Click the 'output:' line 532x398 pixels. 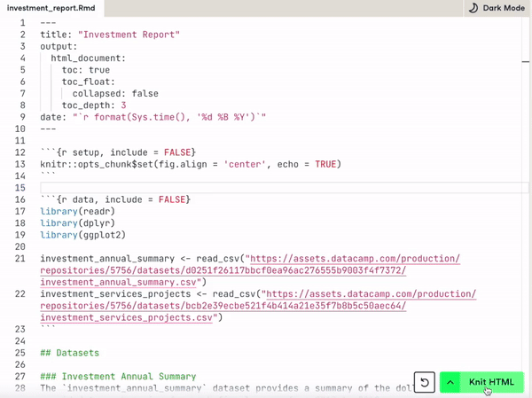tap(59, 46)
